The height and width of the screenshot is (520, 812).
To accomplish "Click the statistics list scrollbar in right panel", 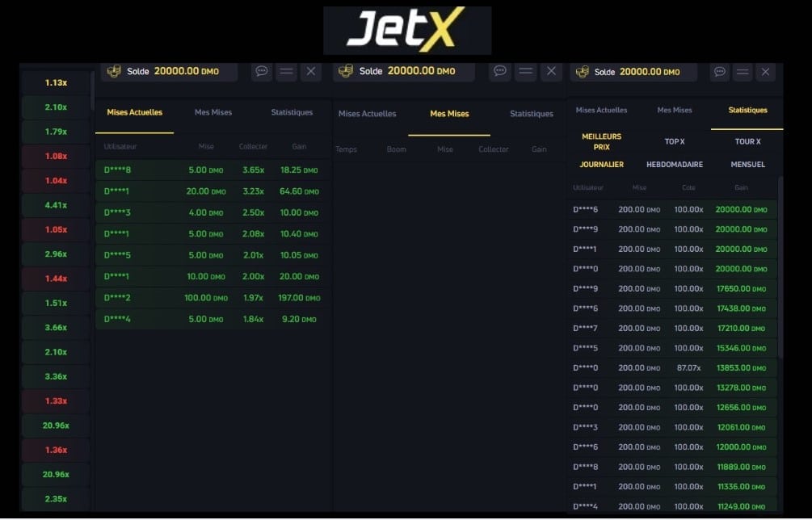I will click(x=780, y=267).
